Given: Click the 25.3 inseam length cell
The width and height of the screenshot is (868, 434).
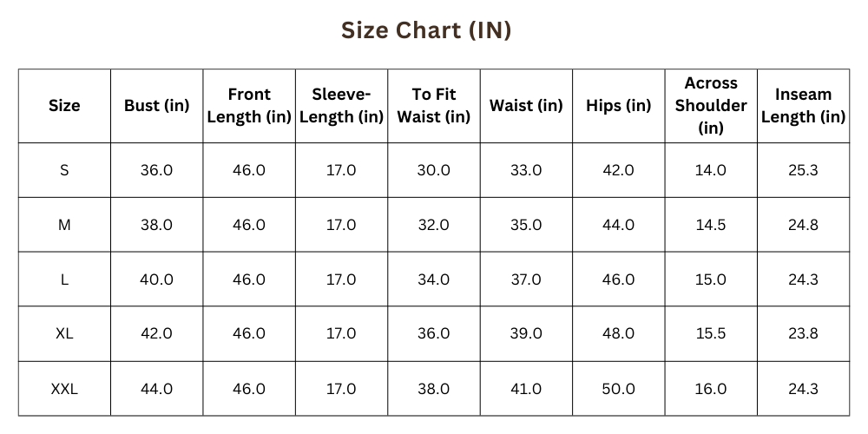Looking at the screenshot, I should tap(803, 170).
